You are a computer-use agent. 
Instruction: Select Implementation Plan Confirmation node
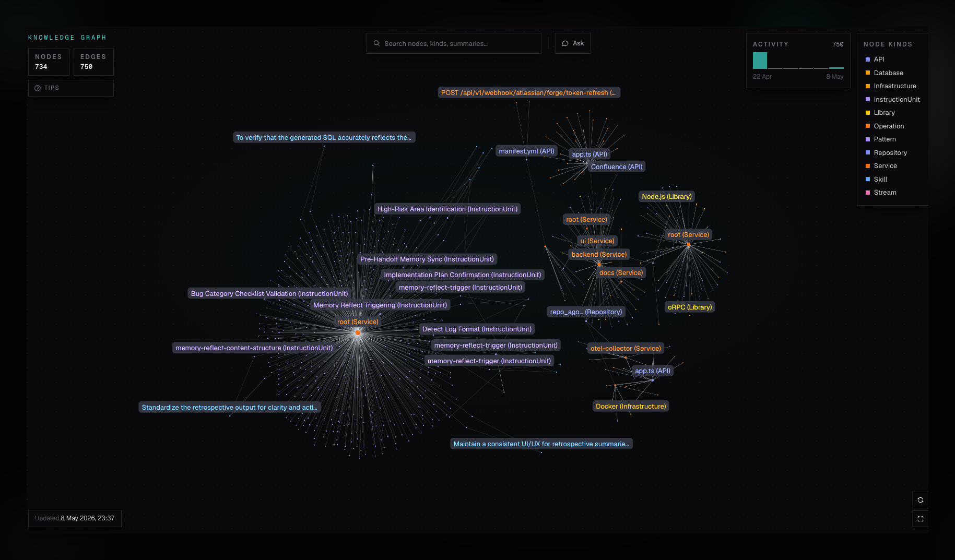pyautogui.click(x=463, y=275)
